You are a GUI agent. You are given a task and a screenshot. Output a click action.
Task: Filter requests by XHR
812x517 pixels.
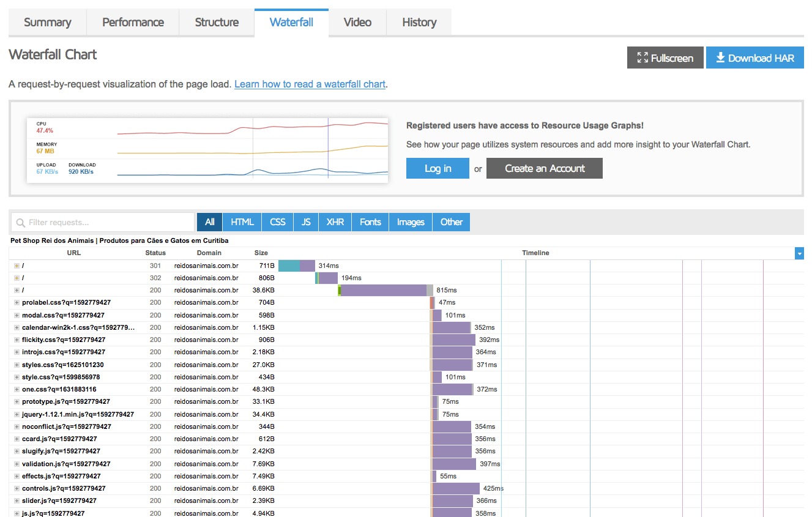click(335, 222)
